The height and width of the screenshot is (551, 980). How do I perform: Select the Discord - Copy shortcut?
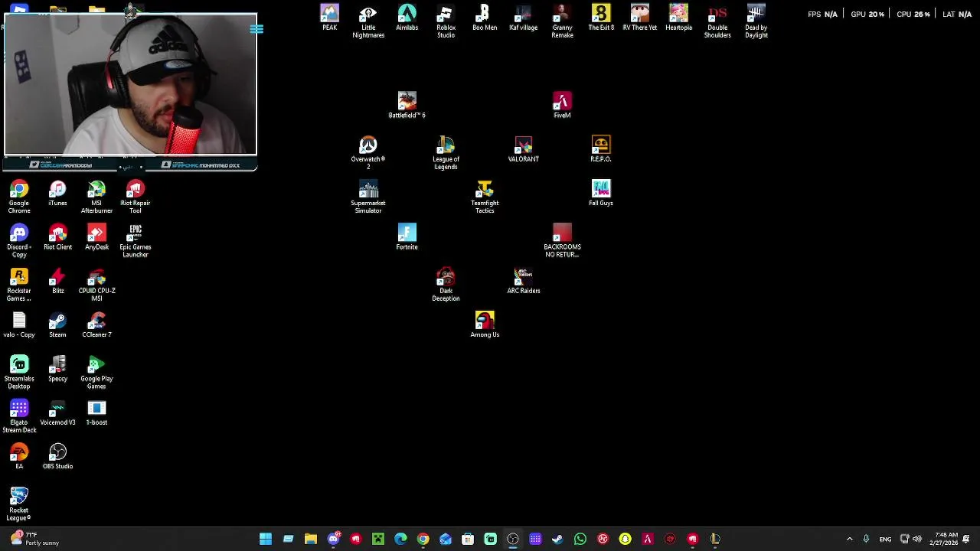(19, 240)
